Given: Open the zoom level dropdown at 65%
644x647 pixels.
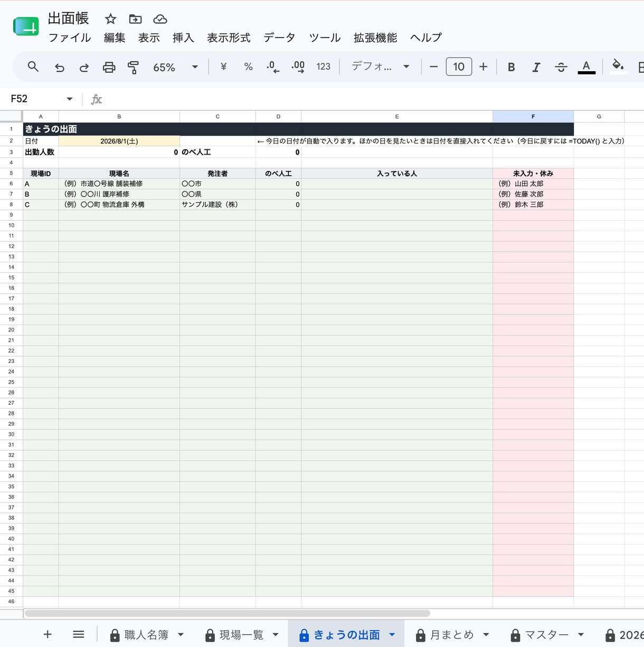Looking at the screenshot, I should tap(175, 67).
